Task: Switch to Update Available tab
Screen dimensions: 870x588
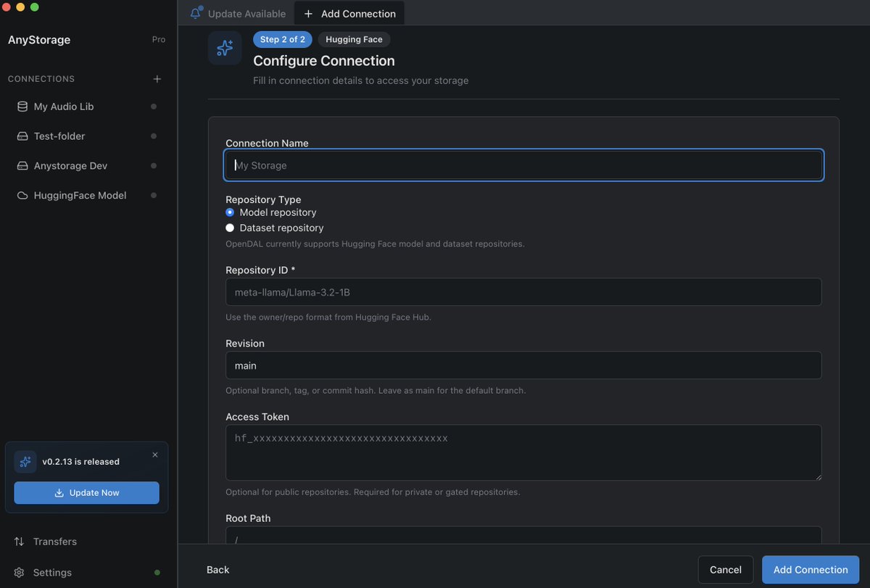Action: (x=238, y=13)
